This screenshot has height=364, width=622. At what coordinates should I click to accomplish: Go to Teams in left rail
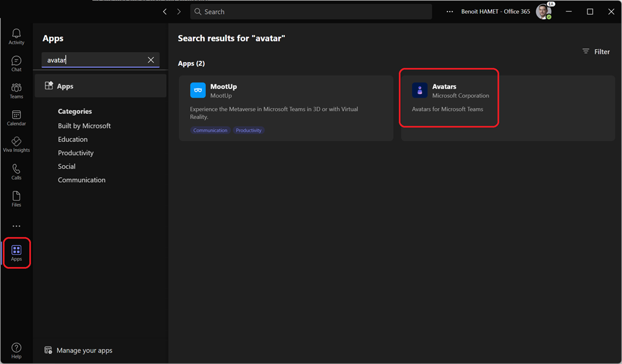point(16,90)
